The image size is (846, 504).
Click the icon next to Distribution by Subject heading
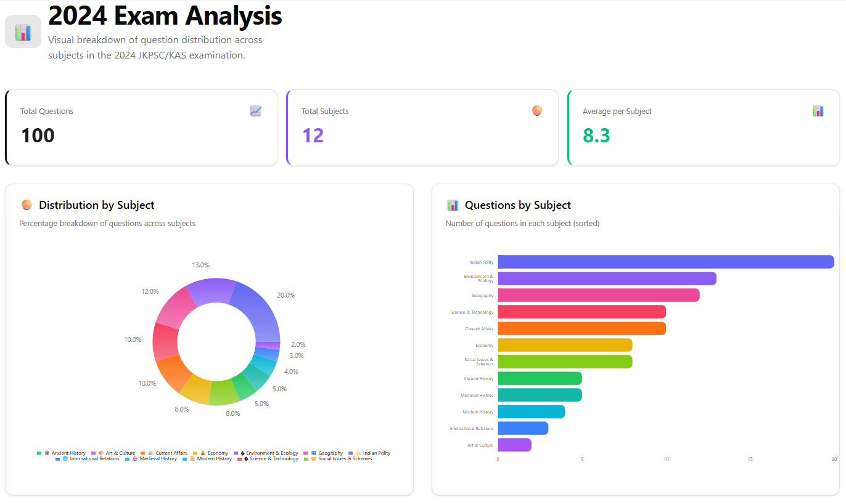(26, 205)
